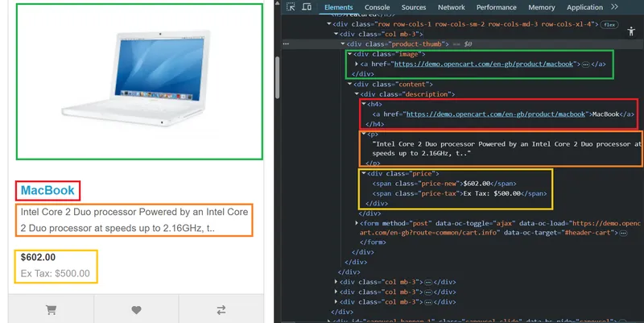This screenshot has height=323, width=644.
Task: Click the compare product arrows icon
Action: point(221,310)
